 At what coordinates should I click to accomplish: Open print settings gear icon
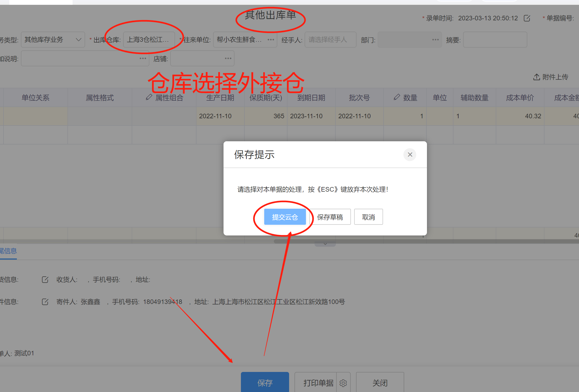pyautogui.click(x=343, y=383)
